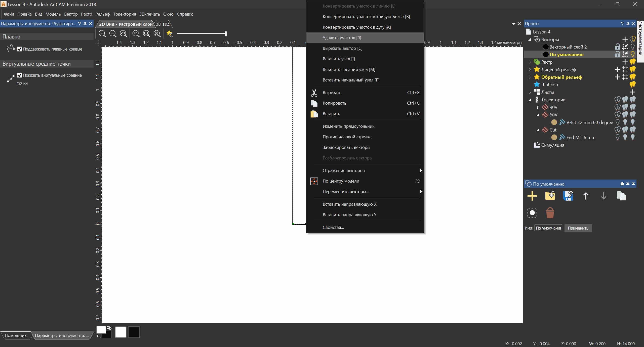The width and height of the screenshot is (644, 347).
Task: Click the trash bin delete layer icon
Action: [550, 213]
